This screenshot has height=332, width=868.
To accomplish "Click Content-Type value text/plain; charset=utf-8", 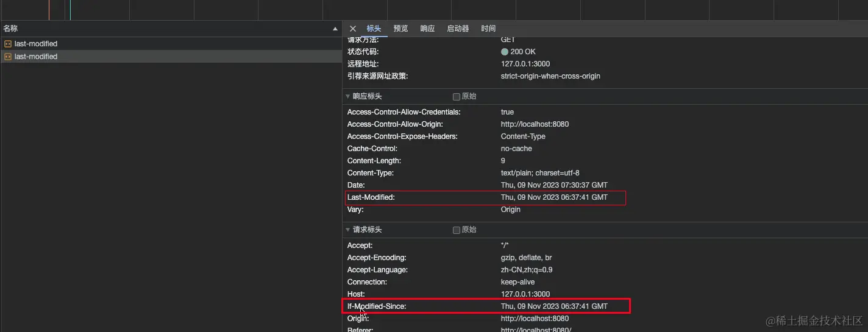I will pyautogui.click(x=540, y=173).
